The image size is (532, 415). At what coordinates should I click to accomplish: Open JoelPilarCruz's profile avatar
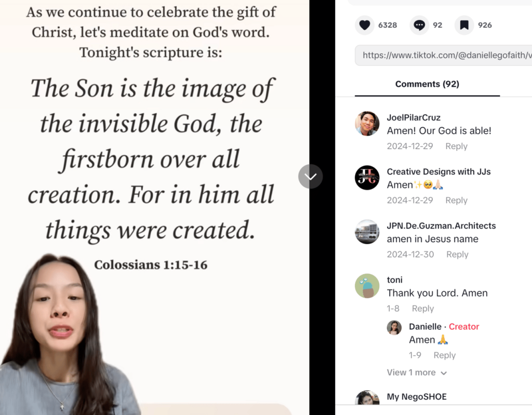(x=367, y=124)
